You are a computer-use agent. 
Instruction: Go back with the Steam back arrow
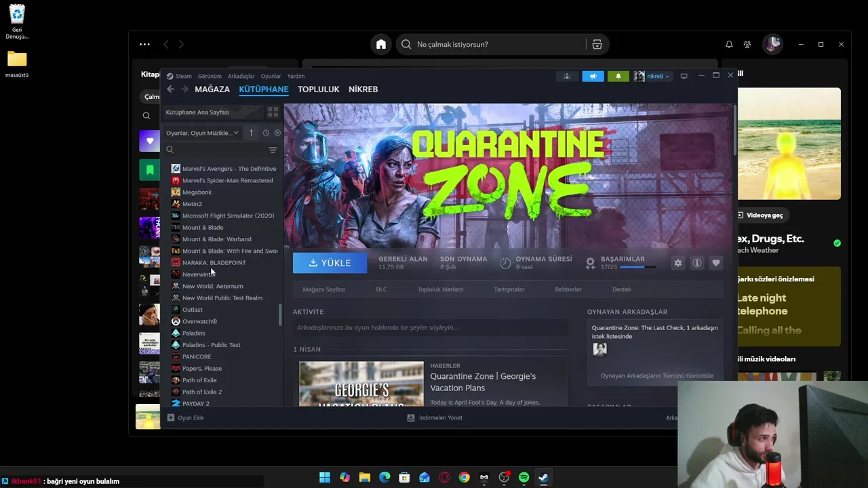170,89
